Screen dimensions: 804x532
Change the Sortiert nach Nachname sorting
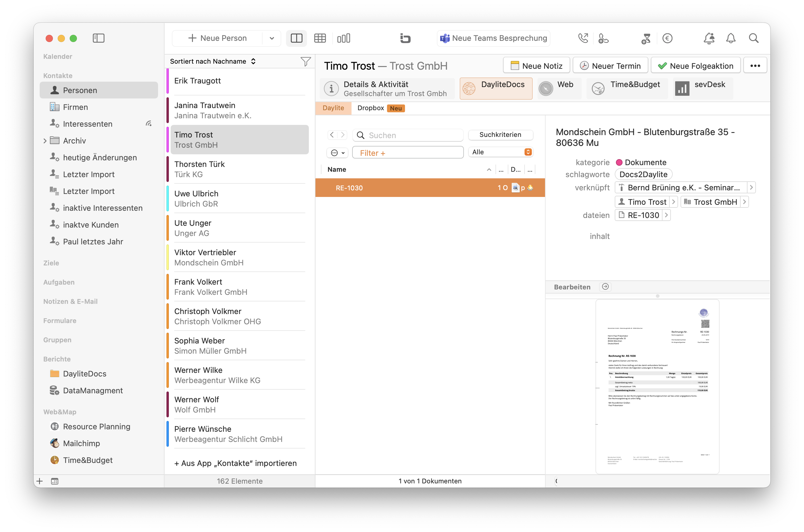coord(213,62)
